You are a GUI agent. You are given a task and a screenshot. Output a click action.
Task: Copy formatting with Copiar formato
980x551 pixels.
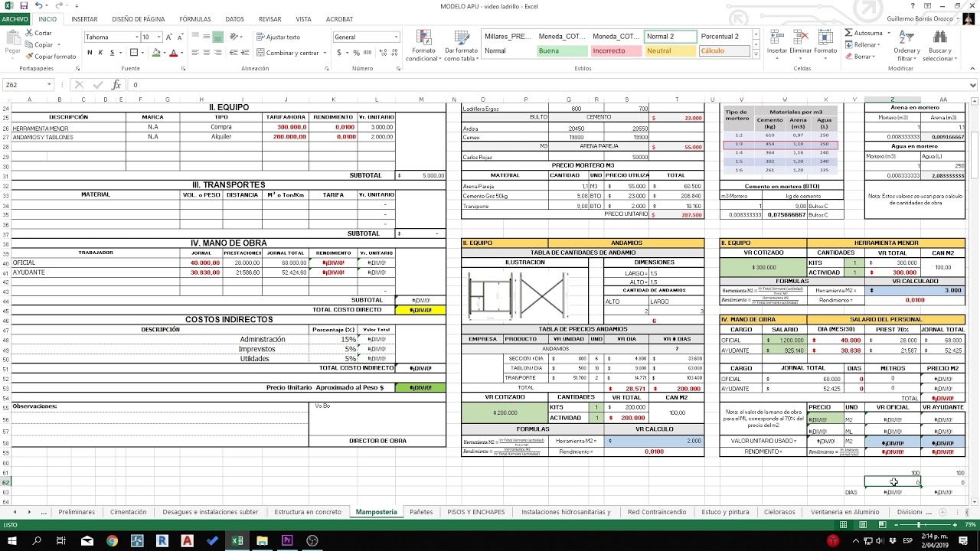(51, 57)
